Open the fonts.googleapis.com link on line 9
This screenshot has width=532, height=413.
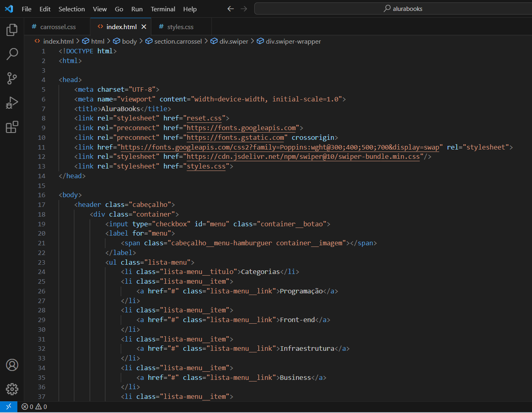coord(241,128)
